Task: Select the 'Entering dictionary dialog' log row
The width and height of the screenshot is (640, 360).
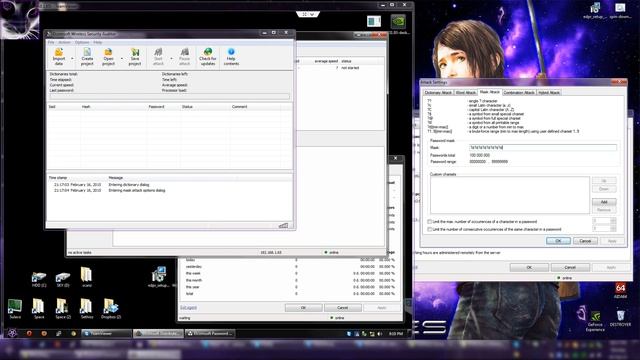Action: [169, 185]
